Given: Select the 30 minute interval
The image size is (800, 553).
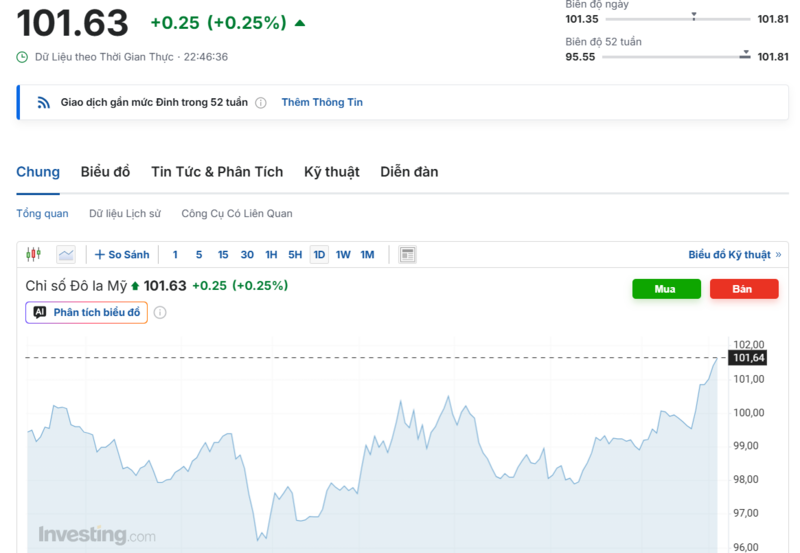Looking at the screenshot, I should tap(247, 254).
